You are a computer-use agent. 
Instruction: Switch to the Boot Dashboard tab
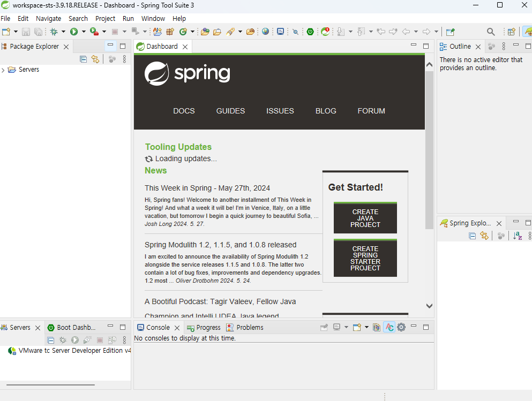(x=71, y=328)
